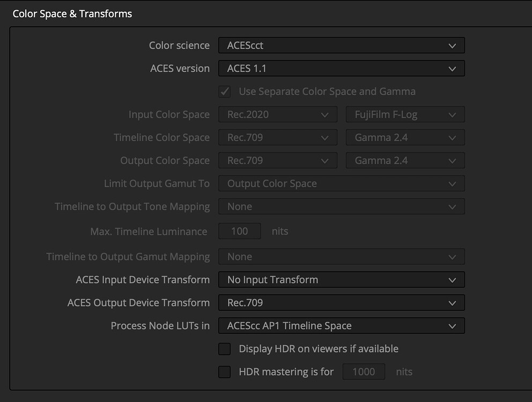Open the Limit Output Gamut To dropdown

tap(341, 183)
